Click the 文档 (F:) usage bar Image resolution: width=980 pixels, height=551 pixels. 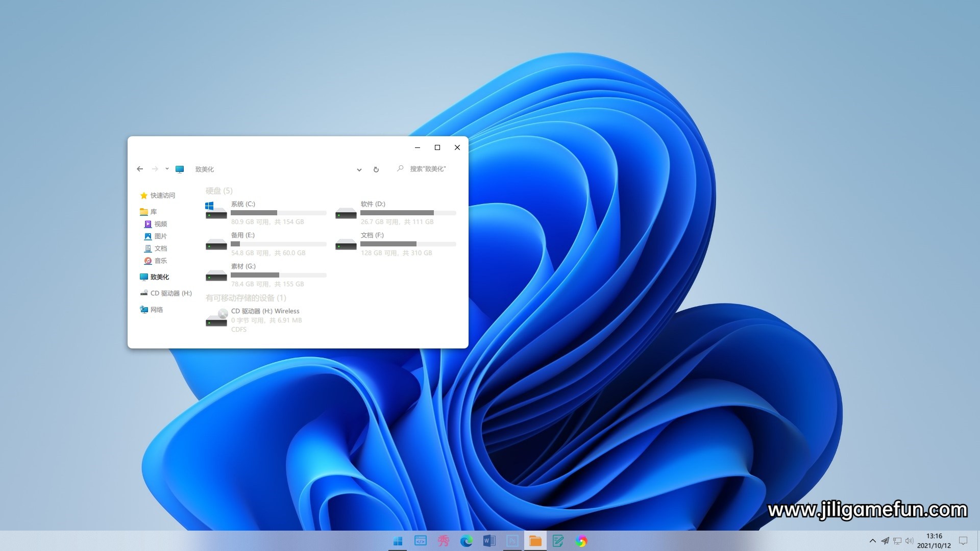pos(408,244)
